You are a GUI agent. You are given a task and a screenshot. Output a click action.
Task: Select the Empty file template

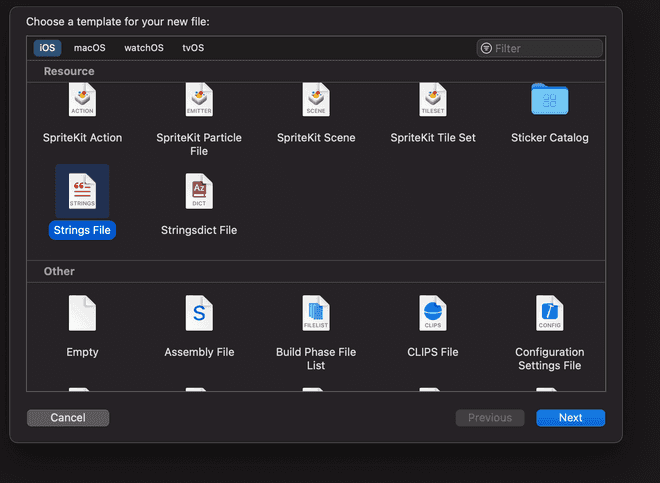[x=82, y=314]
